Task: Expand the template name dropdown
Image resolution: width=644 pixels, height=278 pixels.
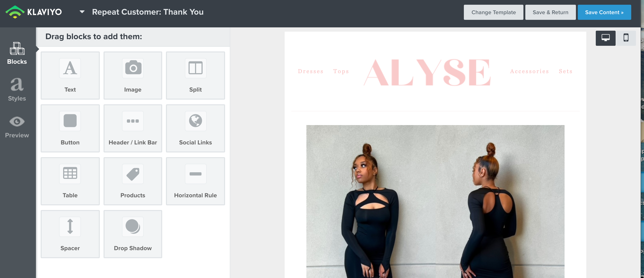Action: tap(82, 12)
